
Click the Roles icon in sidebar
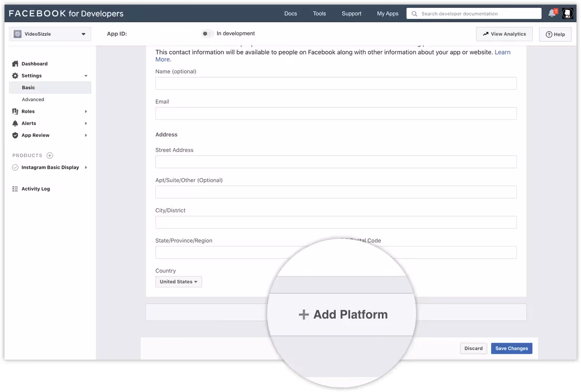coord(15,112)
